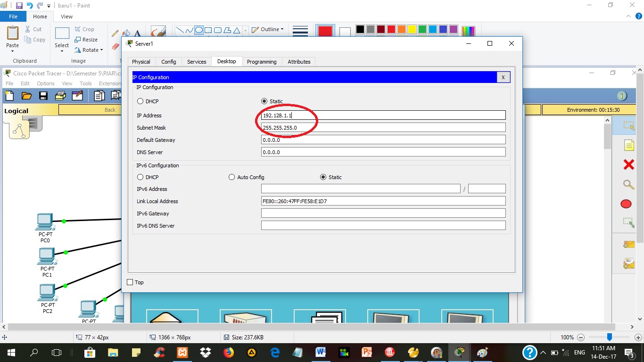Choose the oval shape in Paint
Image resolution: width=644 pixels, height=362 pixels.
coord(199,30)
